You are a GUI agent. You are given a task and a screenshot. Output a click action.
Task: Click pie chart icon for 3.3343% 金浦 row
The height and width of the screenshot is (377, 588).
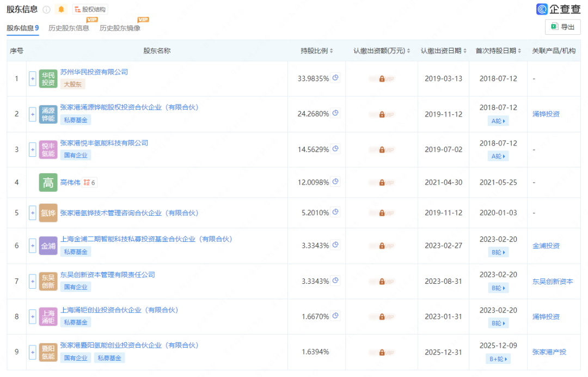click(x=335, y=245)
